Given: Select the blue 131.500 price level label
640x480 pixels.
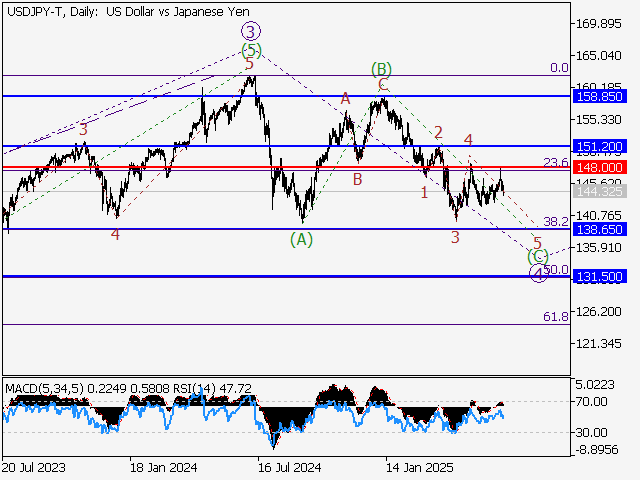Looking at the screenshot, I should [600, 276].
